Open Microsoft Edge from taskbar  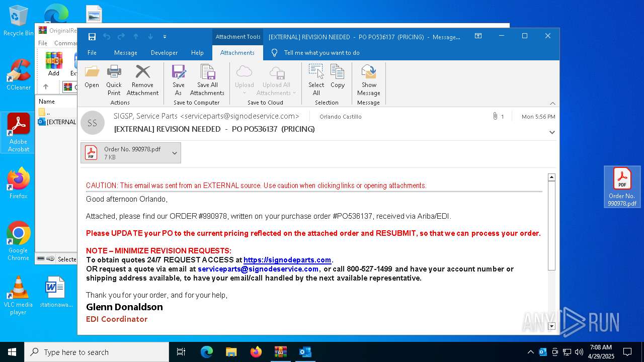(x=207, y=352)
